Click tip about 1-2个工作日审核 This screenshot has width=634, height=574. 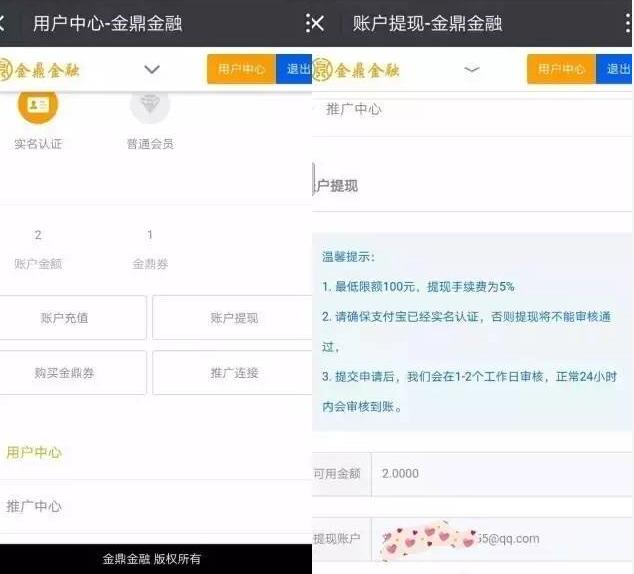tap(469, 391)
